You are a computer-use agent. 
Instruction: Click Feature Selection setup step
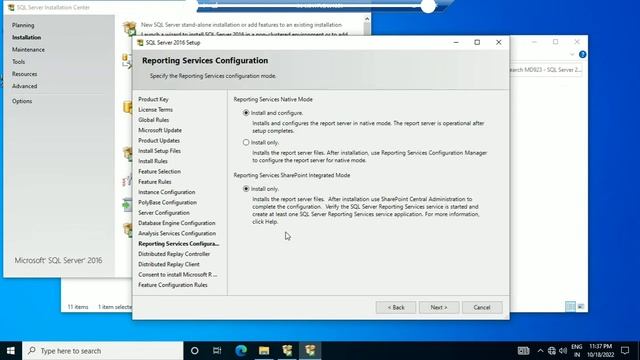[160, 171]
